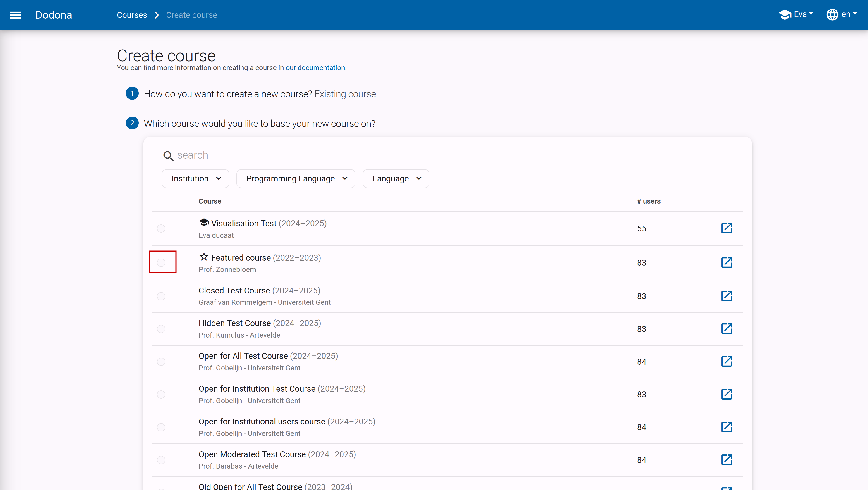Open the en language menu
This screenshot has height=490, width=868.
point(841,14)
